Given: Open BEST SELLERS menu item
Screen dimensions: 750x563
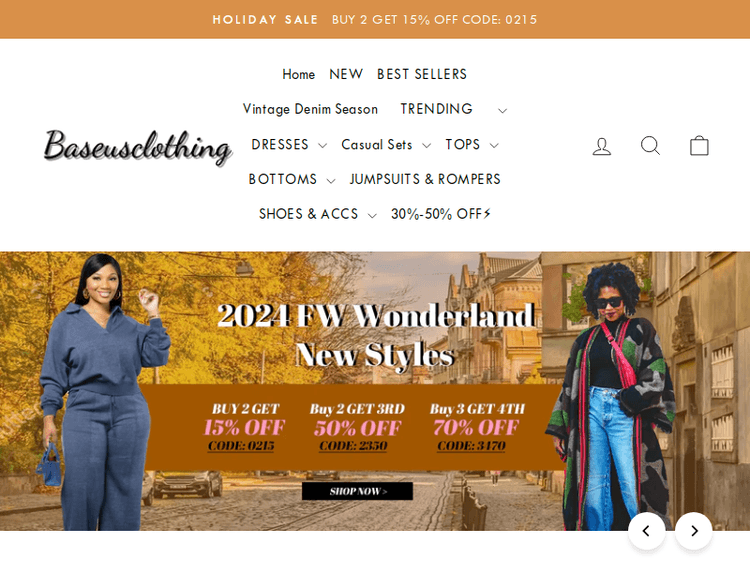Looking at the screenshot, I should [422, 74].
